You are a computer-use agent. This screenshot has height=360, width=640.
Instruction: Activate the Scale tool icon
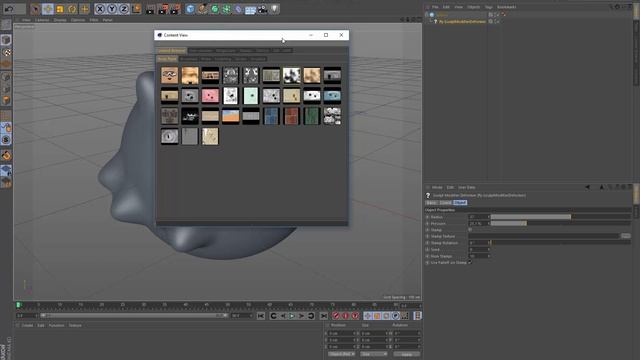[60, 9]
